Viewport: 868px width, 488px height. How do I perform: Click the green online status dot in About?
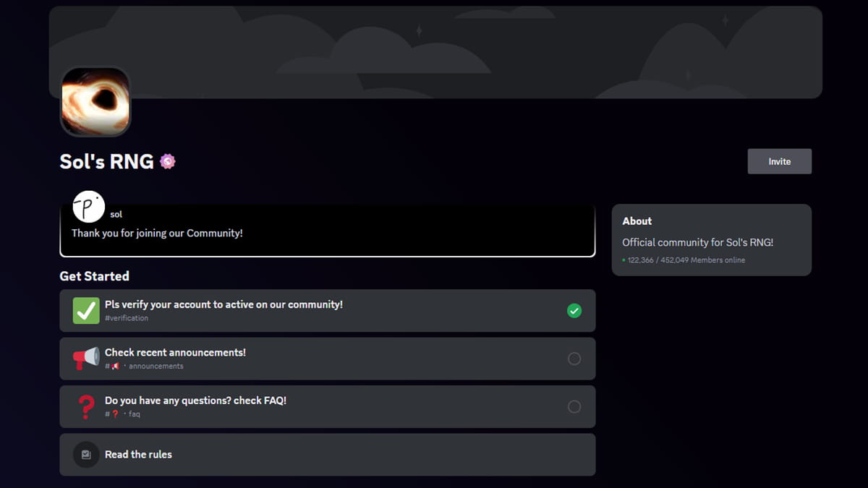625,260
